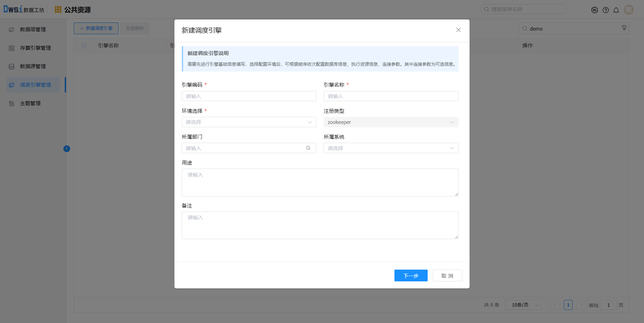The image size is (644, 323).
Task: Expand the 注册类型 zookeeper dropdown
Action: (x=391, y=122)
